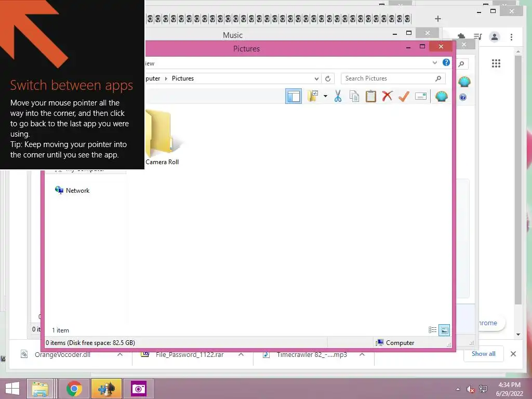Screen dimensions: 532x399
Task: Toggle the preview pane layout button
Action: tap(294, 96)
